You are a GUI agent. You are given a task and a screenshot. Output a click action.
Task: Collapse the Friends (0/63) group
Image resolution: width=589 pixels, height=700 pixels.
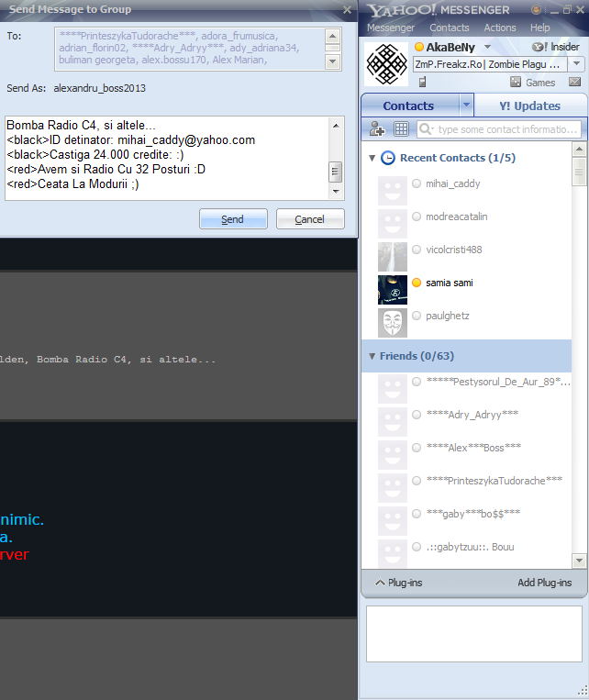372,356
